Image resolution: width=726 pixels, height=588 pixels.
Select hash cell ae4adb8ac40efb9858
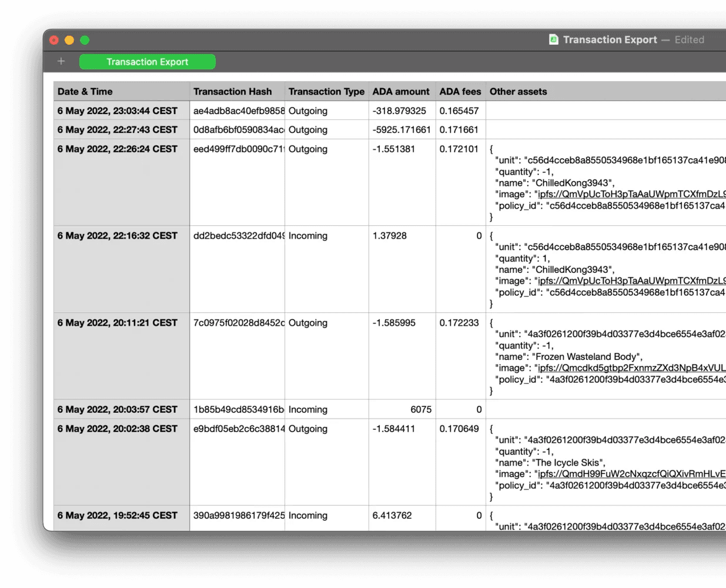237,111
